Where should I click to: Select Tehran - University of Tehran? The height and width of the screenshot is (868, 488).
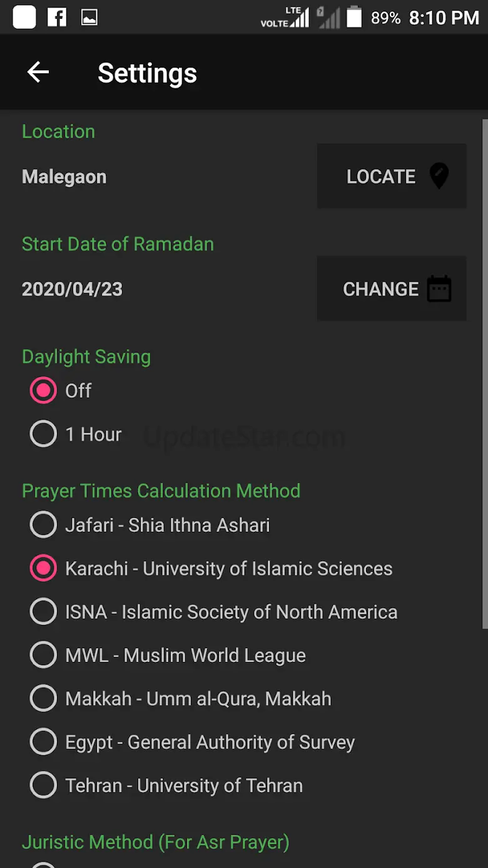43,785
